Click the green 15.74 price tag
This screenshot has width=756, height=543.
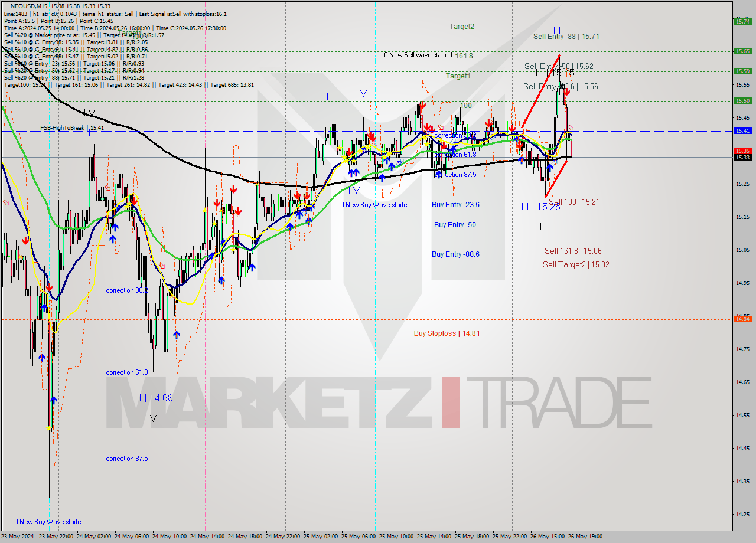pyautogui.click(x=742, y=21)
